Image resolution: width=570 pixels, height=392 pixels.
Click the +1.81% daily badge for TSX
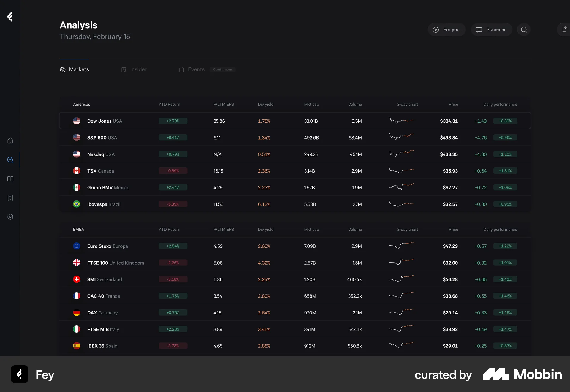coord(505,171)
